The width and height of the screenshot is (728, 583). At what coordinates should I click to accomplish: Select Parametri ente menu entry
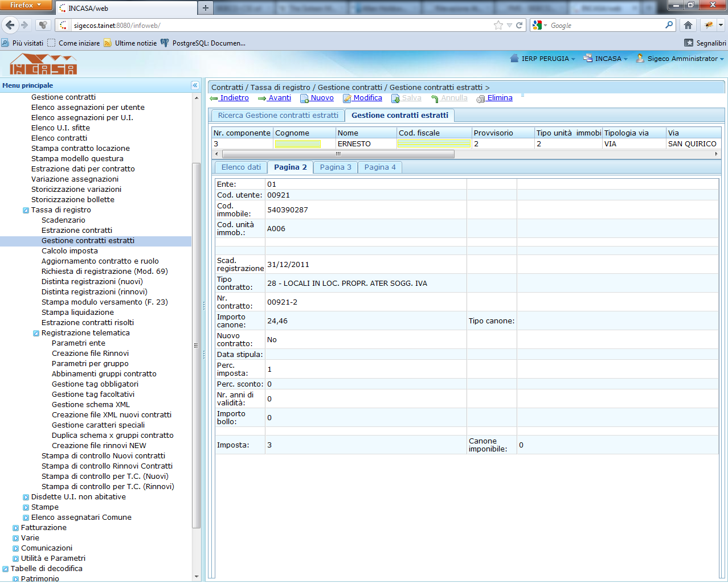click(79, 343)
